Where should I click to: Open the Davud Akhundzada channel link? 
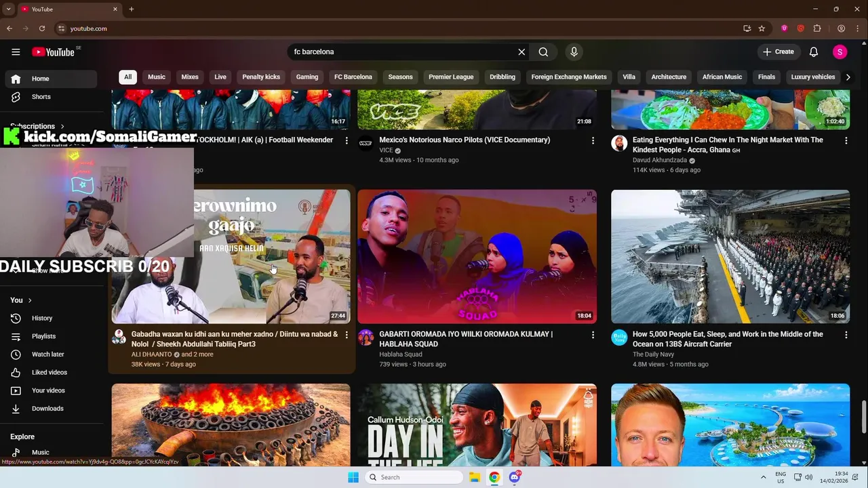tap(660, 160)
